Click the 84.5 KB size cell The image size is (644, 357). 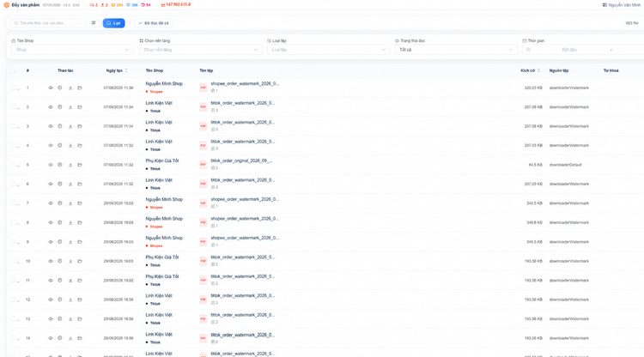[535, 165]
